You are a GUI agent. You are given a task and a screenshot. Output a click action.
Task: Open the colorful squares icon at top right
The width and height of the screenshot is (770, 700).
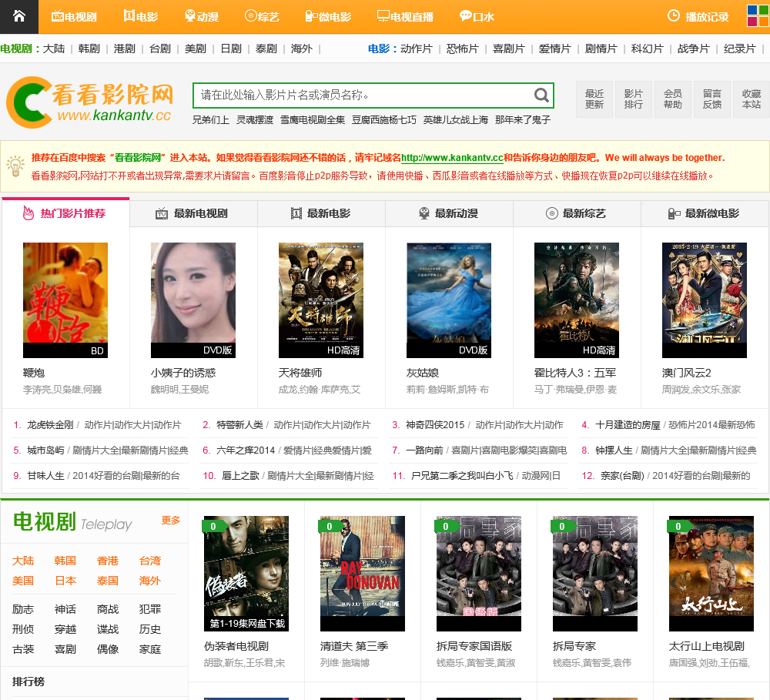tap(758, 16)
